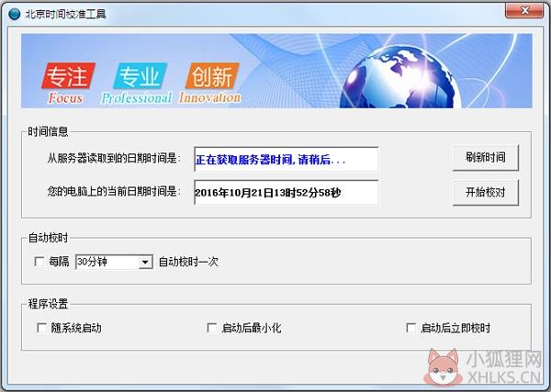The image size is (551, 392).
Task: Click the 刷新时间 button
Action: click(x=485, y=157)
